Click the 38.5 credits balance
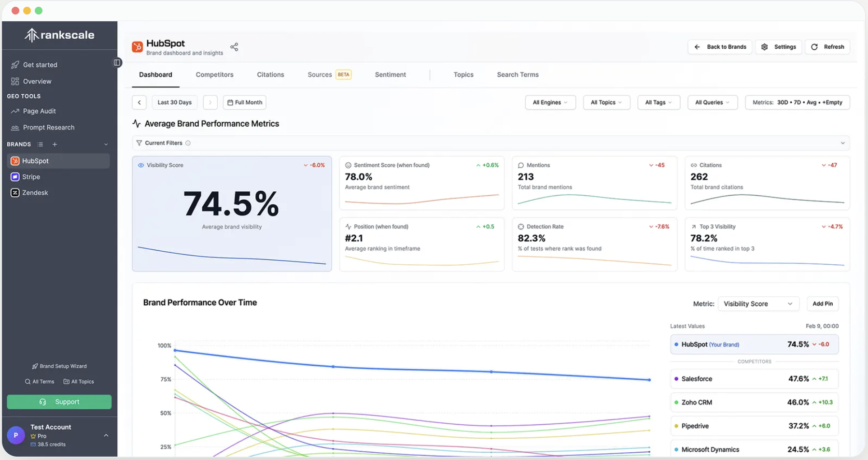The width and height of the screenshot is (868, 460). pos(48,445)
